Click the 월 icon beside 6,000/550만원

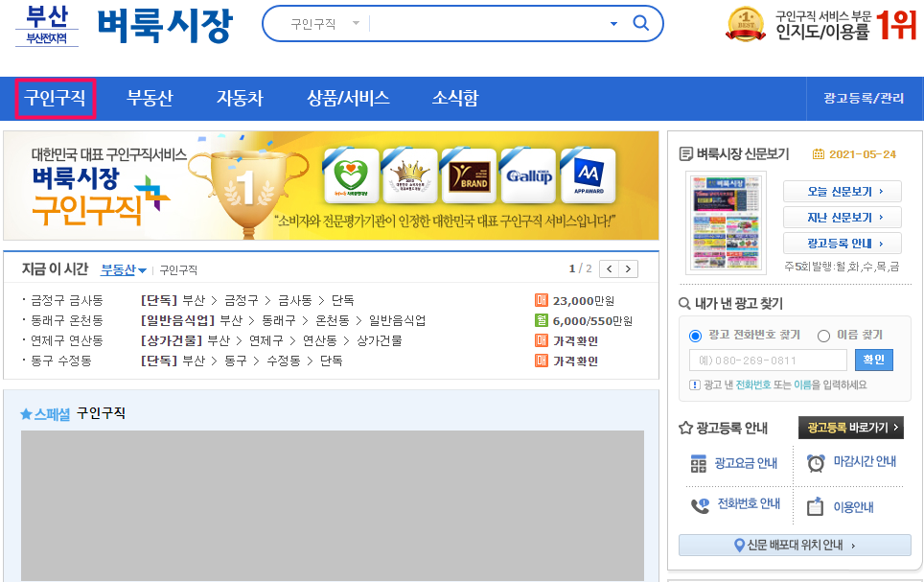[541, 321]
